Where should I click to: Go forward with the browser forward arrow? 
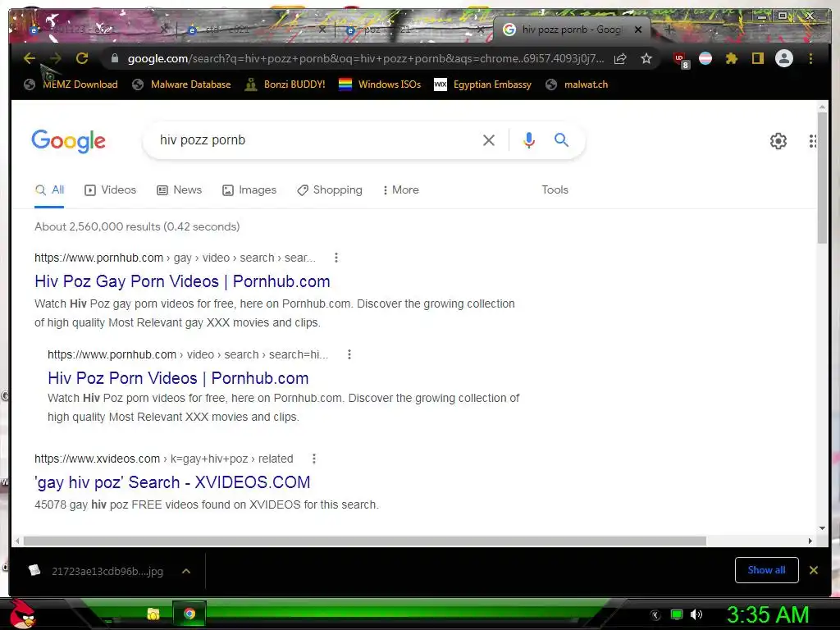point(55,58)
